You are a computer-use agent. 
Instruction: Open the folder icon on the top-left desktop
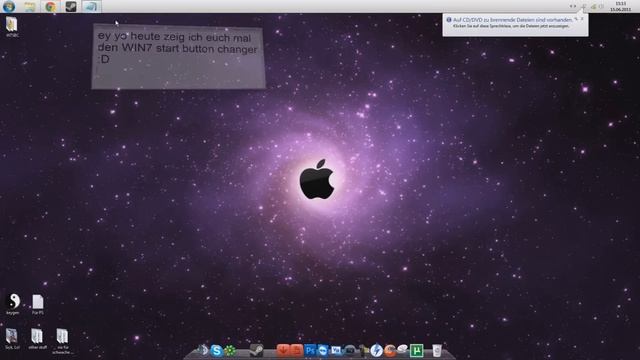click(x=12, y=27)
